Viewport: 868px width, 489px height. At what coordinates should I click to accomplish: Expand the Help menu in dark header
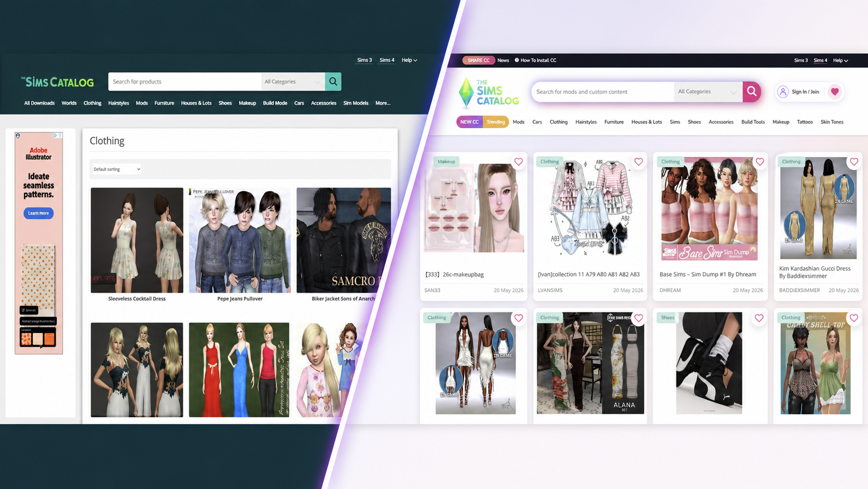pos(409,60)
